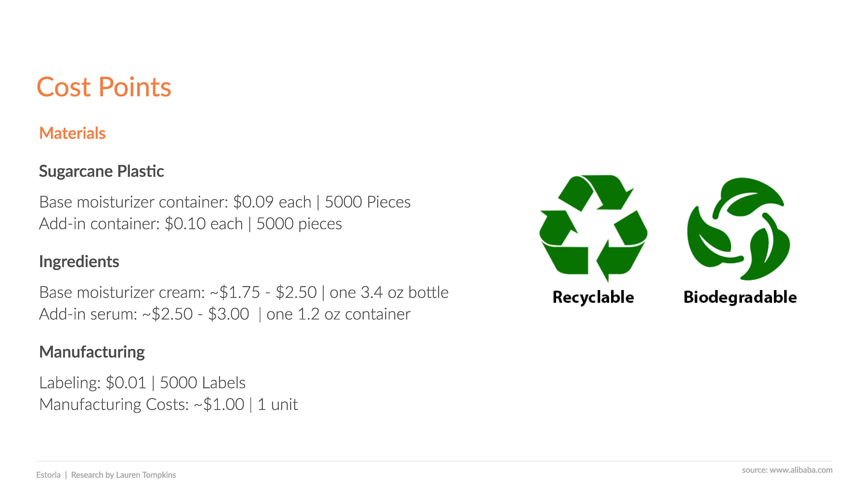Click the 'Base moisturizer container:' label text
Image resolution: width=868 pixels, height=488 pixels.
point(133,202)
